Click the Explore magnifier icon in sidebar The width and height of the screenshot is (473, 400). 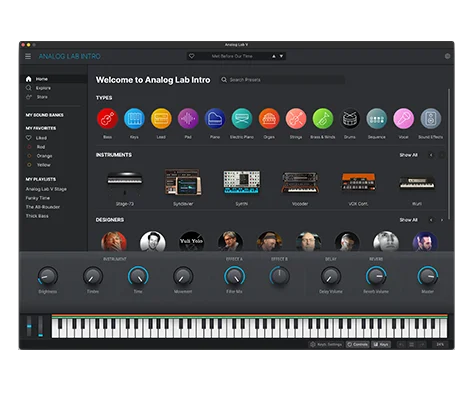click(x=29, y=88)
